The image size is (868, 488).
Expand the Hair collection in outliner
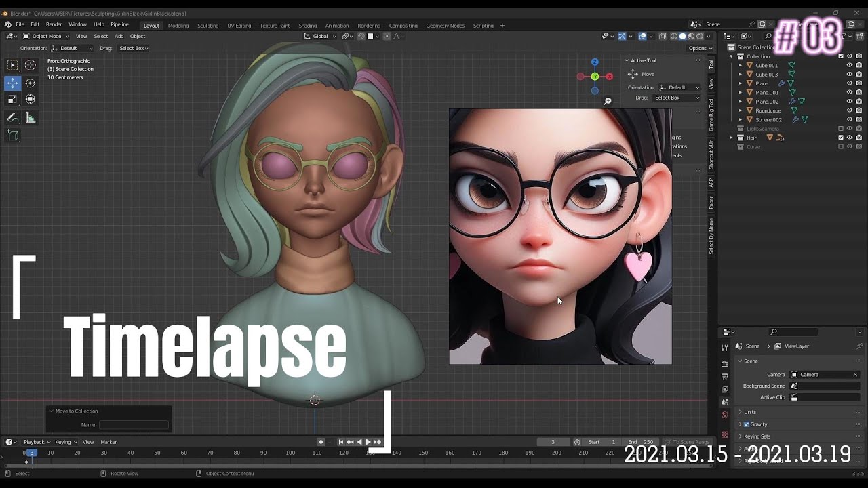732,138
